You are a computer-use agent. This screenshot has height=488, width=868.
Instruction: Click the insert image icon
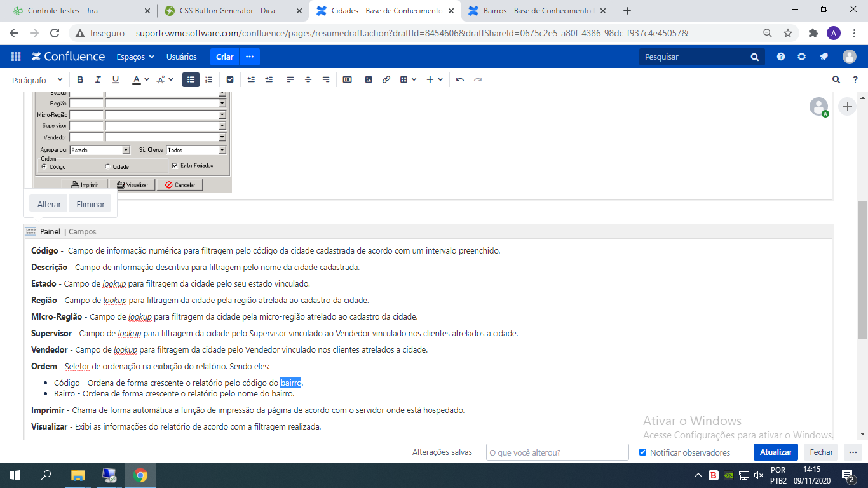tap(369, 79)
